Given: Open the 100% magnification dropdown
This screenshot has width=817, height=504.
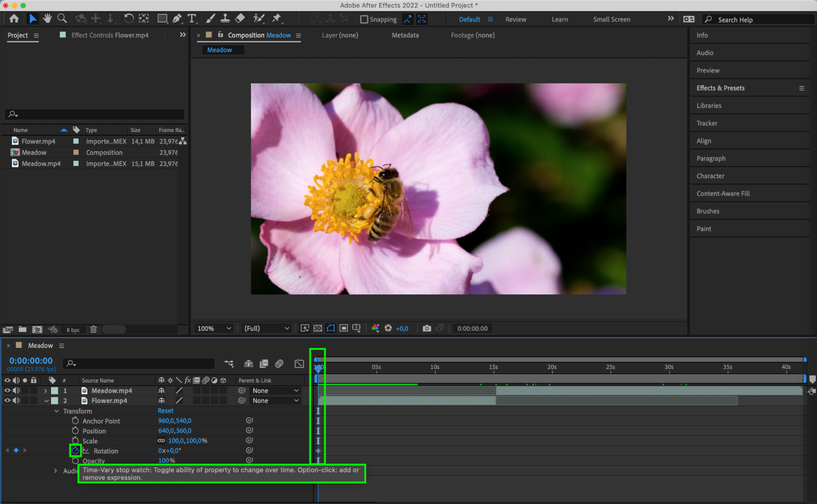Looking at the screenshot, I should [215, 328].
